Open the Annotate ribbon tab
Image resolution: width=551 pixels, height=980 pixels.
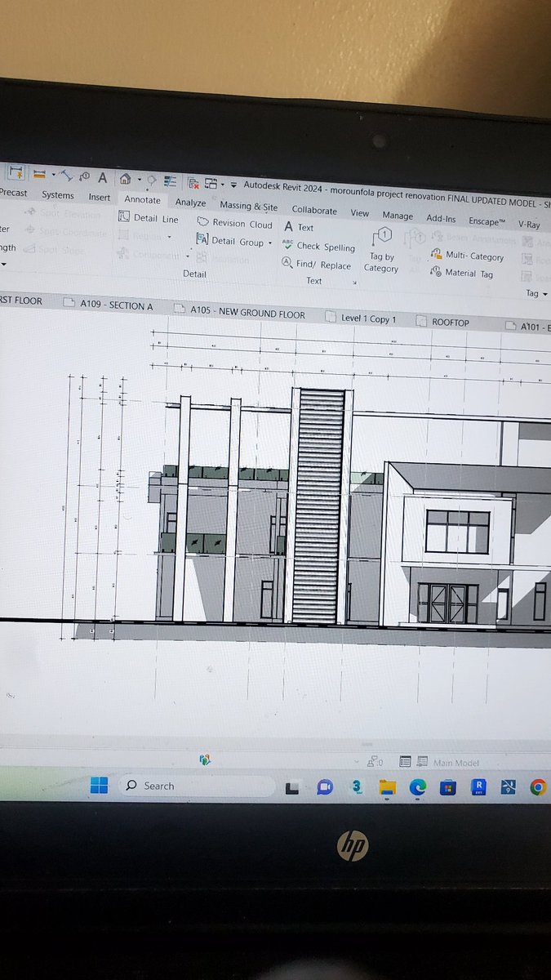pos(143,199)
